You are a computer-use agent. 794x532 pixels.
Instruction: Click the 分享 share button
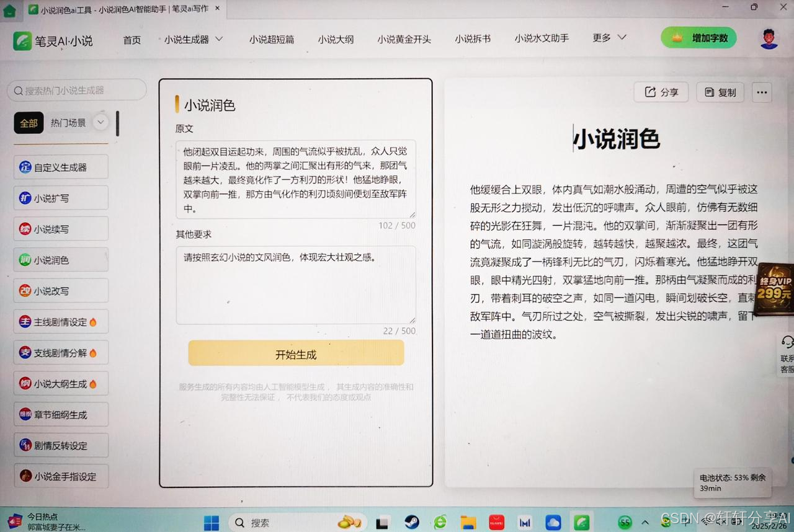pos(661,92)
